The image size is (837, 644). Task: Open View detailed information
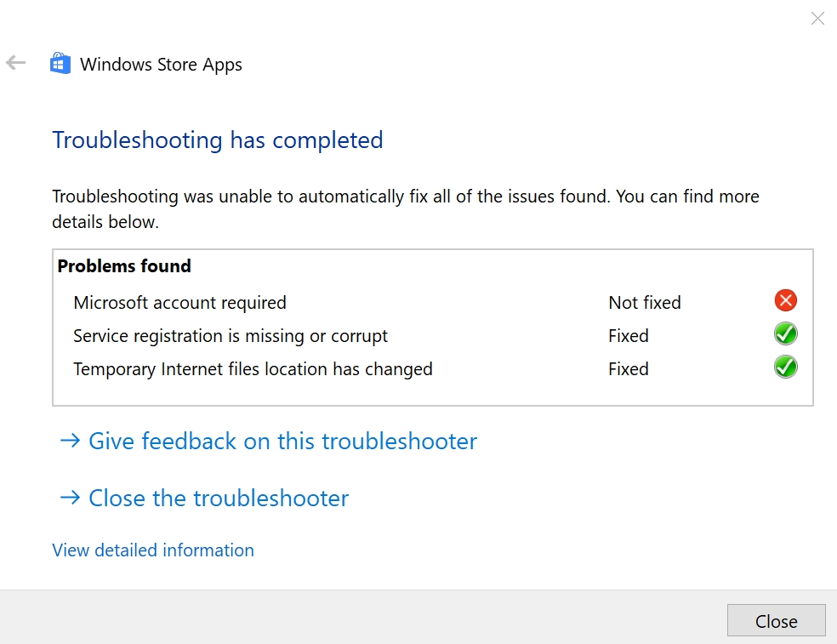(x=153, y=550)
